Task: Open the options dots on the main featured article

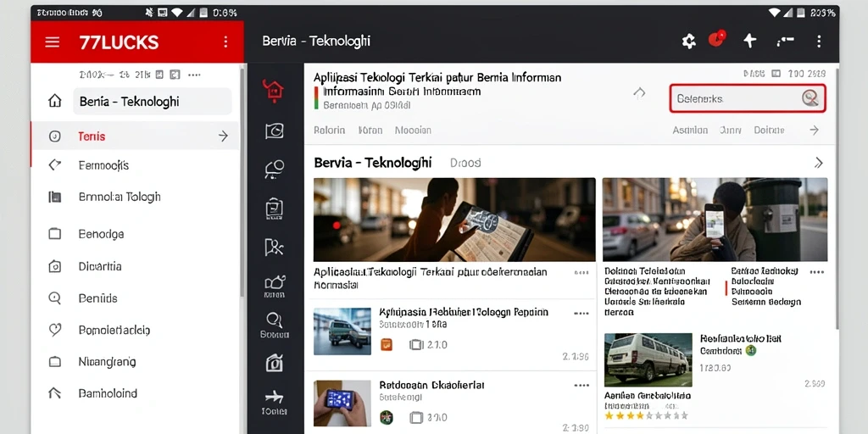Action: (x=581, y=272)
